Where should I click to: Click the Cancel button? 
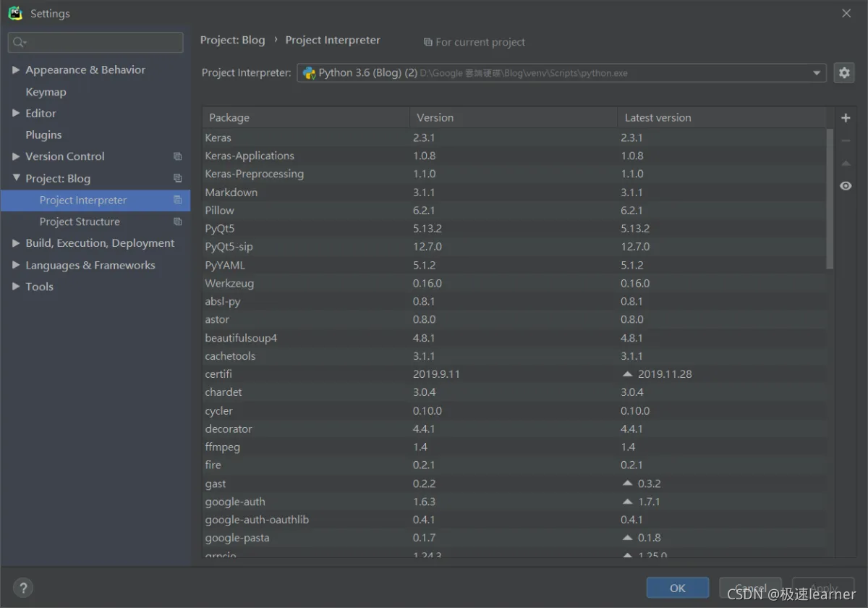(x=750, y=588)
